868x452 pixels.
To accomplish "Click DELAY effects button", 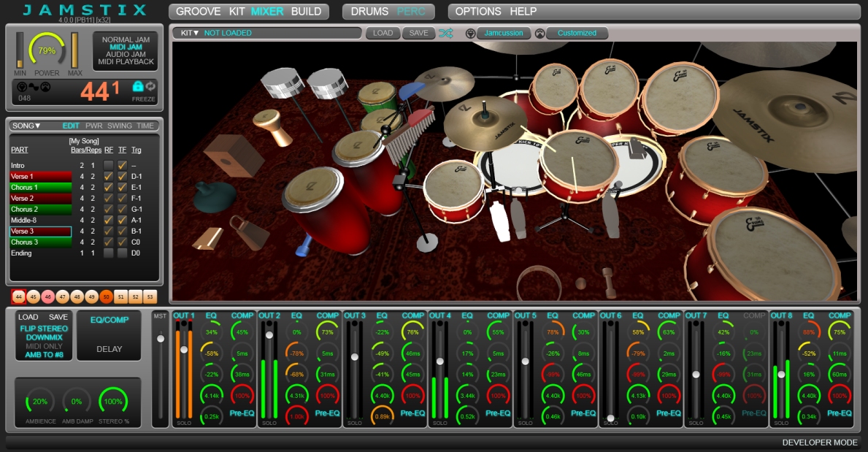I will tap(109, 349).
